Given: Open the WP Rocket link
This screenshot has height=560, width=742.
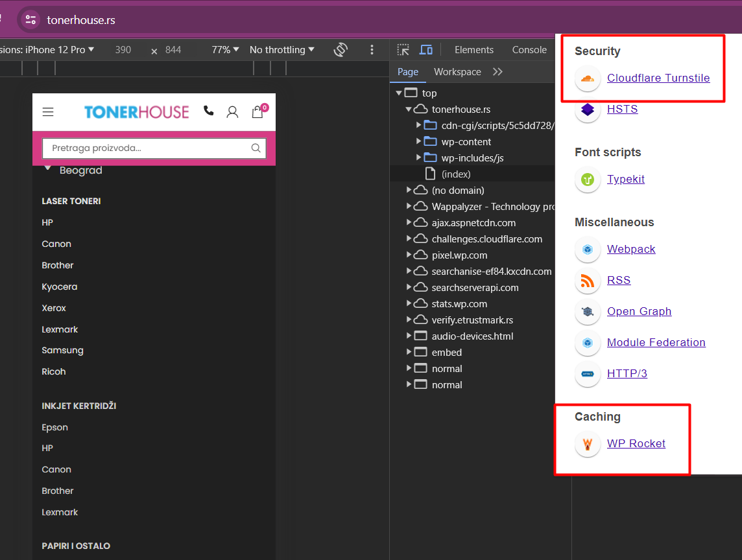Looking at the screenshot, I should (x=636, y=443).
